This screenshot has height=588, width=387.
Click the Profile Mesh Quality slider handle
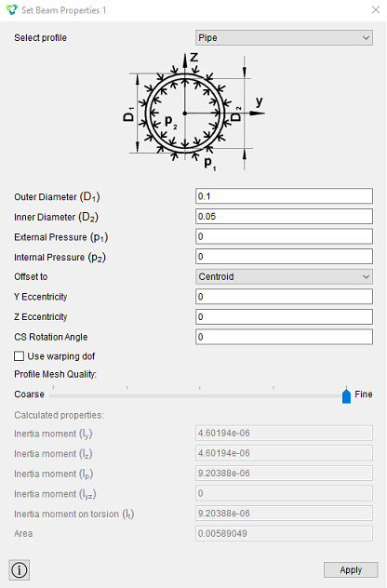coord(346,395)
